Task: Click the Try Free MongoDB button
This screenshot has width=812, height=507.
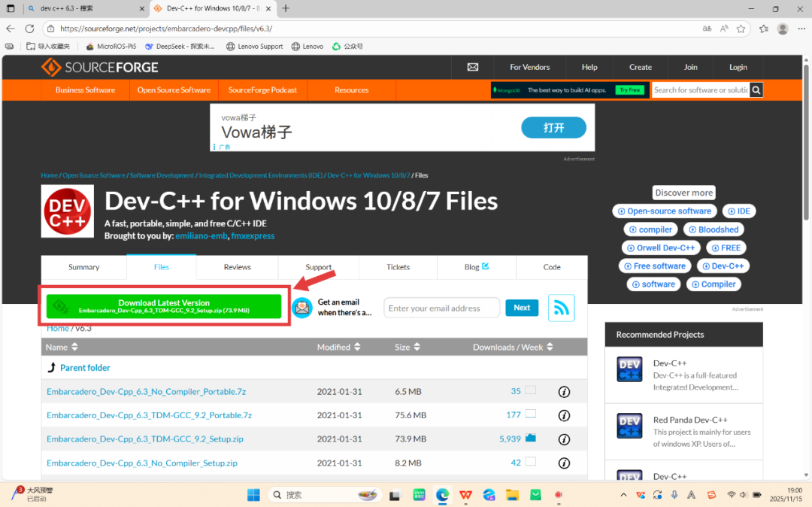Action: click(x=630, y=90)
